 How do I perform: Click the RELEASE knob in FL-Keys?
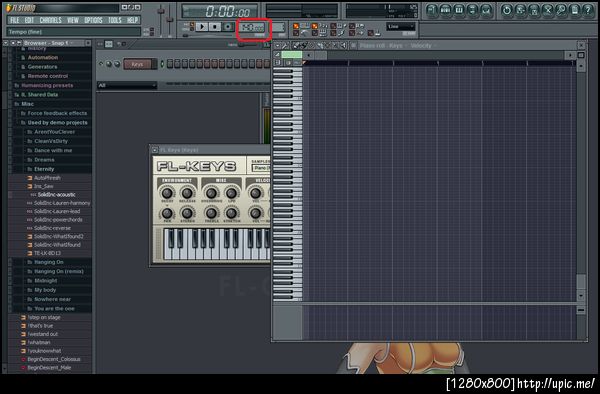[187, 193]
